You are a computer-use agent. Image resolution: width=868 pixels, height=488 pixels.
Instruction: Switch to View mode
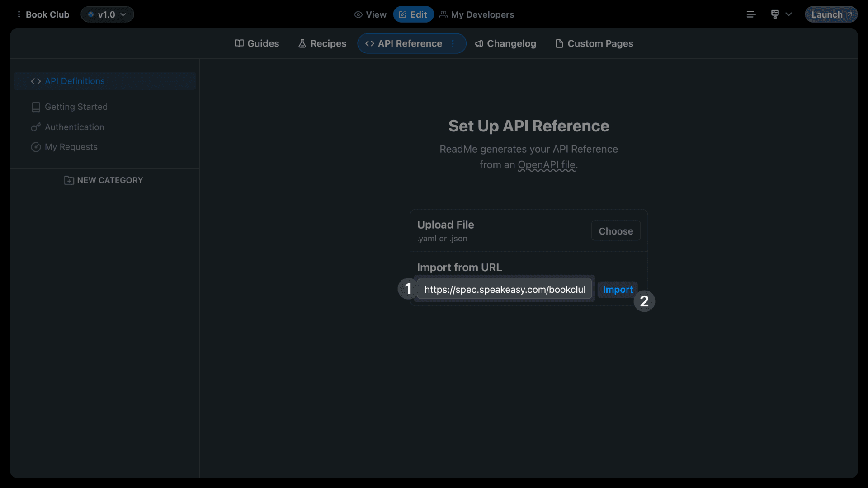[370, 14]
